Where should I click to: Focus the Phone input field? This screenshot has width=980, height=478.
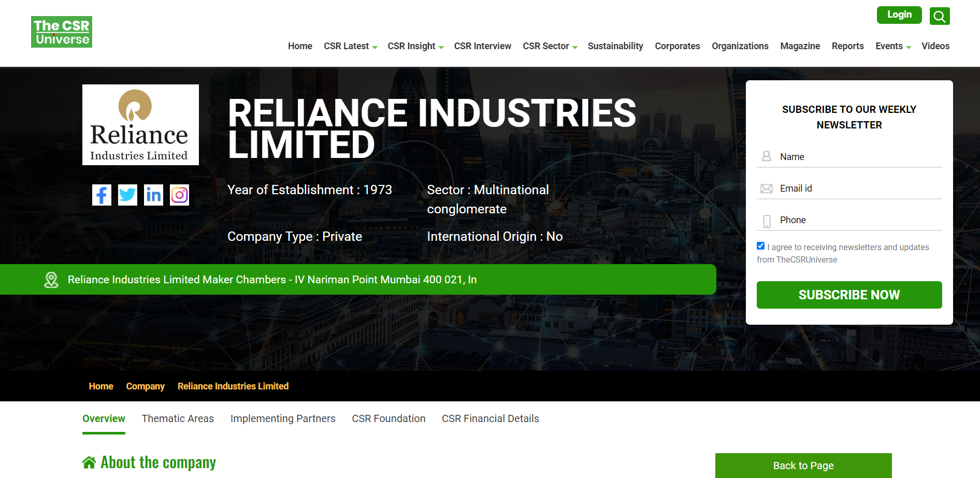pyautogui.click(x=849, y=220)
